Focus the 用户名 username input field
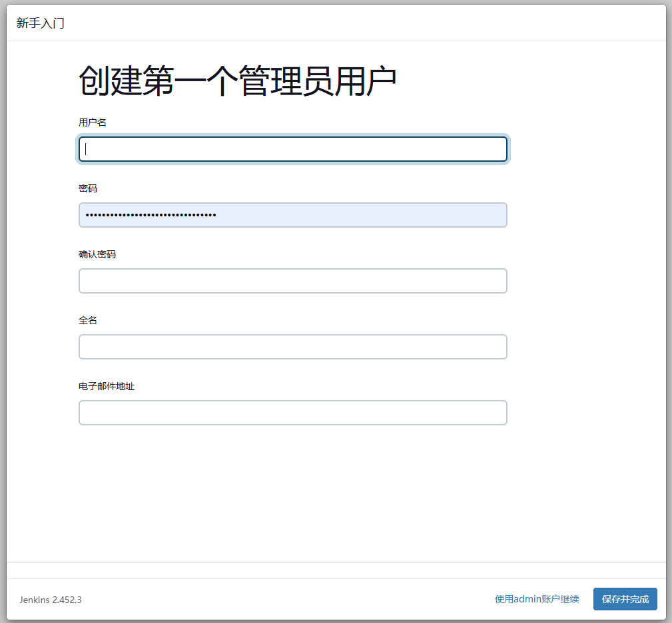 tap(293, 149)
